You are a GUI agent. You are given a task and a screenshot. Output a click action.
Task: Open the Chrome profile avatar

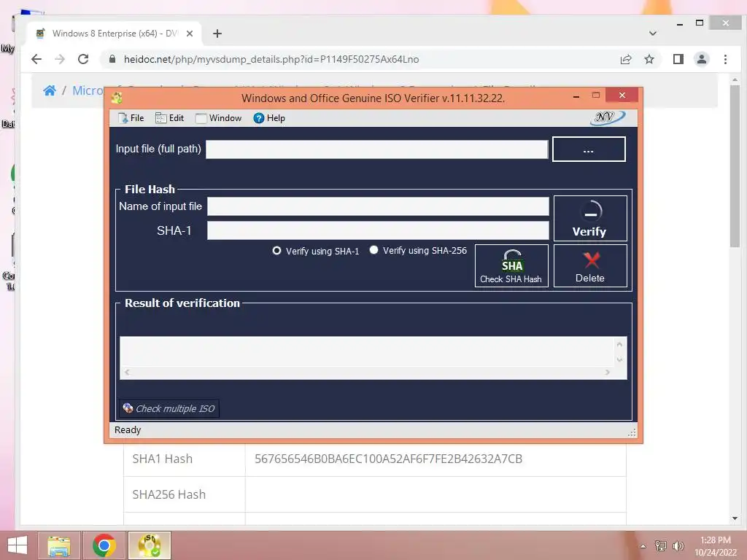coord(702,59)
